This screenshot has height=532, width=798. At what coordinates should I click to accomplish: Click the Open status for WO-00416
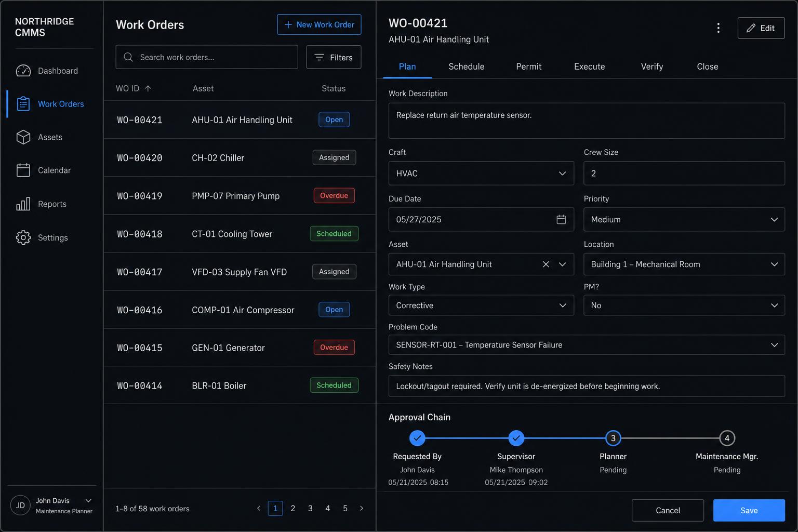334,310
